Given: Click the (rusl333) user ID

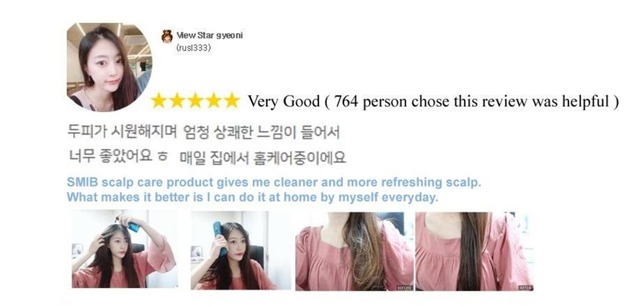Looking at the screenshot, I should [x=193, y=48].
